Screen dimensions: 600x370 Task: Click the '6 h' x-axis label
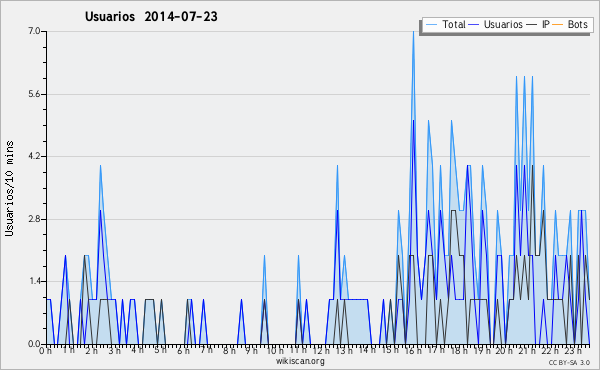coord(183,350)
